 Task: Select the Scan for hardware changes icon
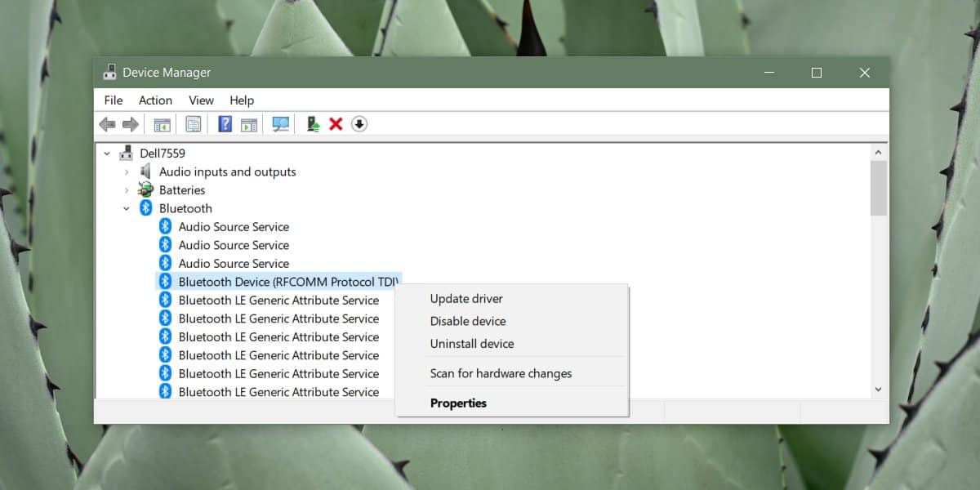(x=281, y=123)
